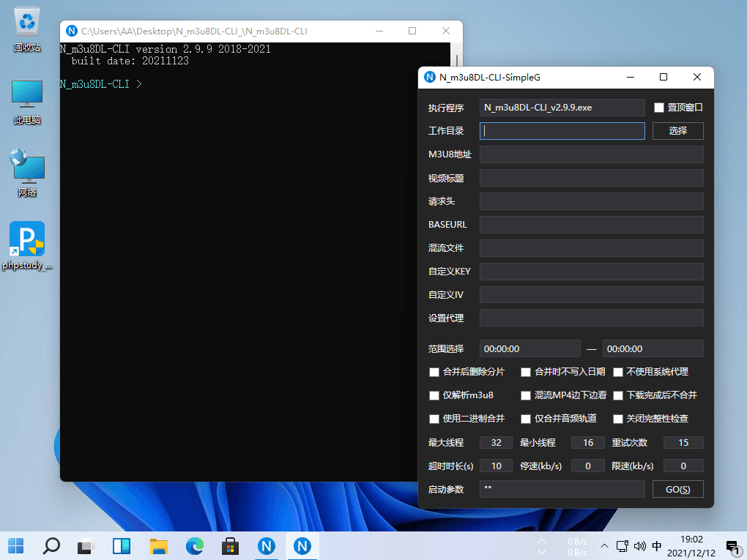Screen dimensions: 747x560
Task: Focus the 工作目录 input field
Action: [562, 131]
